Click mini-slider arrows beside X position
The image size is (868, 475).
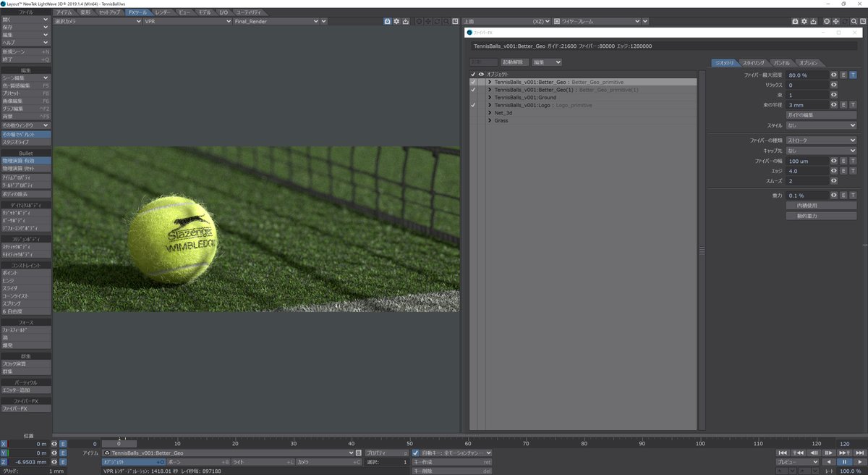pyautogui.click(x=54, y=444)
